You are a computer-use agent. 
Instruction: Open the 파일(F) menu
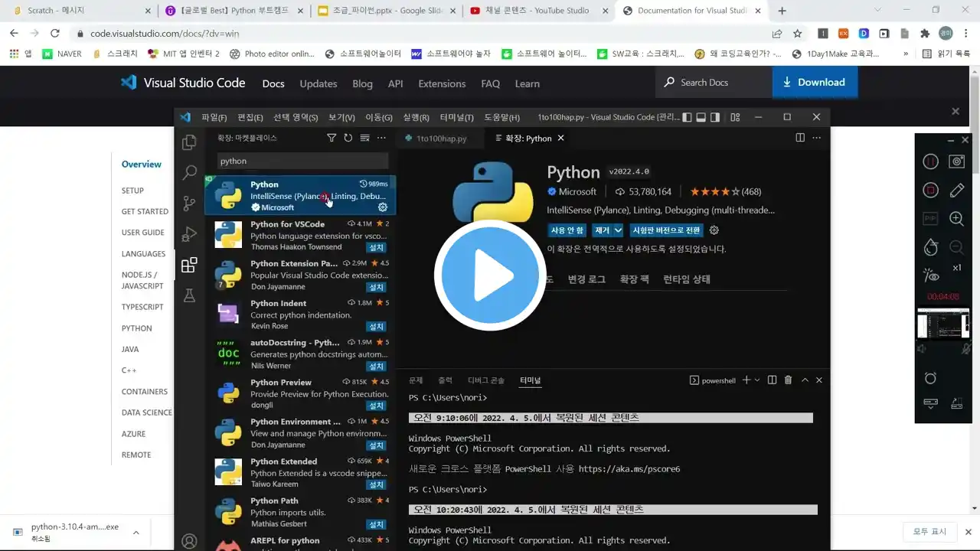[x=214, y=117]
